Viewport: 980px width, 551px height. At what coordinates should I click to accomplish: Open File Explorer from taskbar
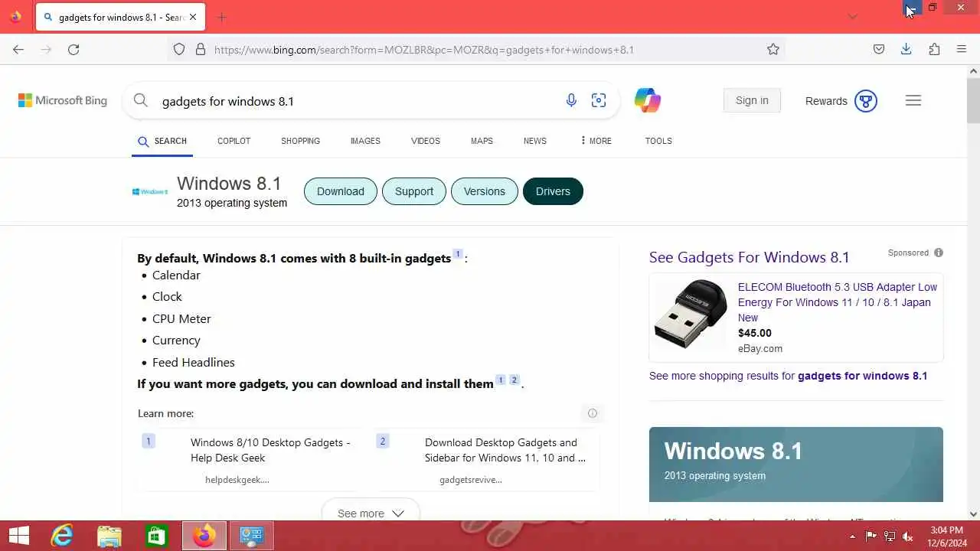[x=109, y=536]
